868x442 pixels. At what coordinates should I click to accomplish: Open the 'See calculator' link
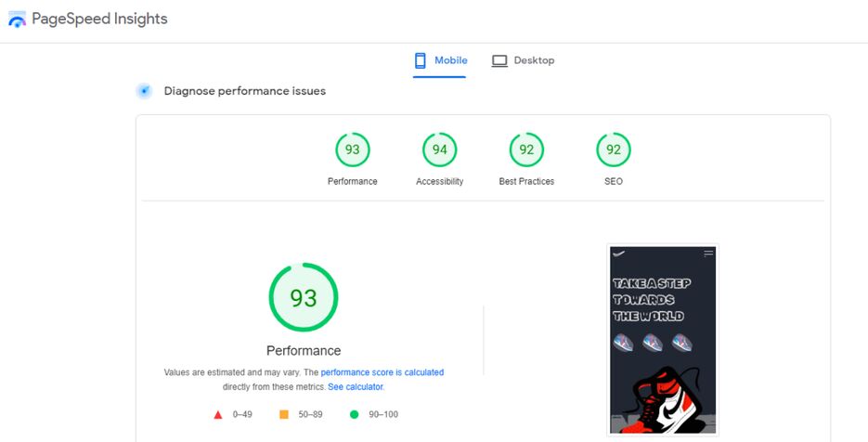coord(356,387)
